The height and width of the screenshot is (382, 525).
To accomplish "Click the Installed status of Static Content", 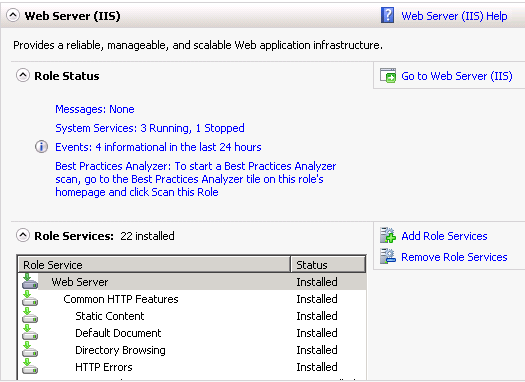I will point(317,316).
